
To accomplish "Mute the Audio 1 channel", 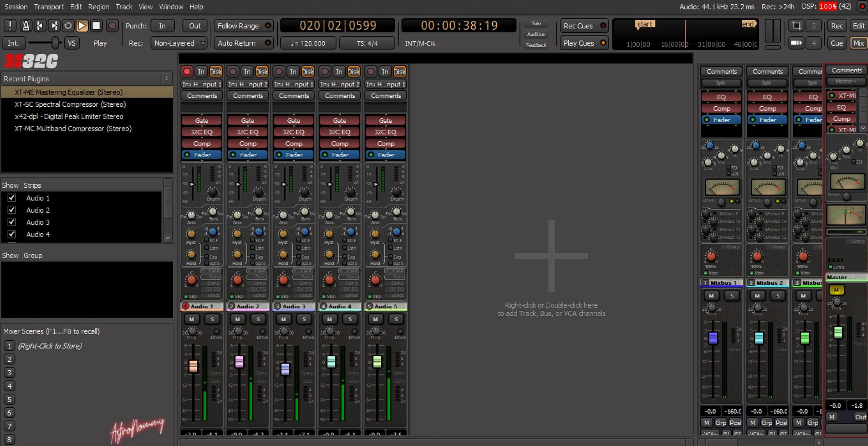I will [x=191, y=319].
